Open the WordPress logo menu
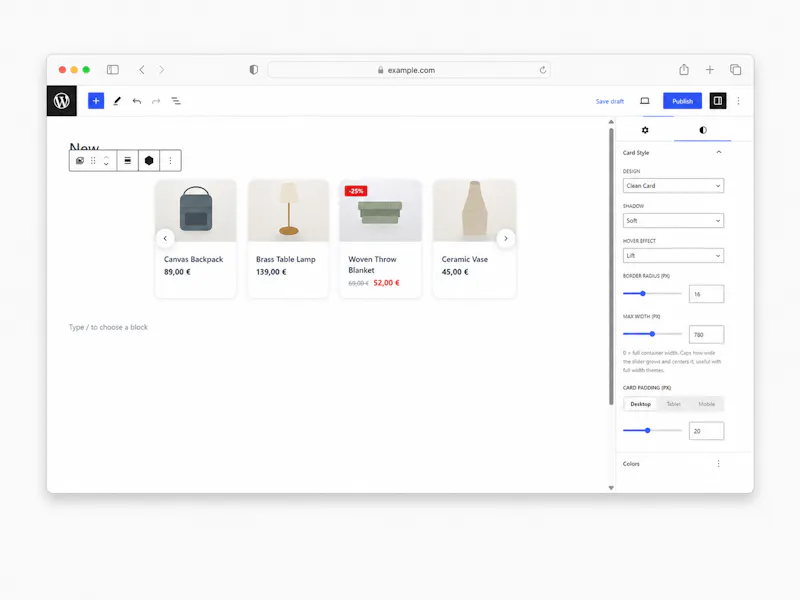The height and width of the screenshot is (600, 800). click(x=62, y=101)
